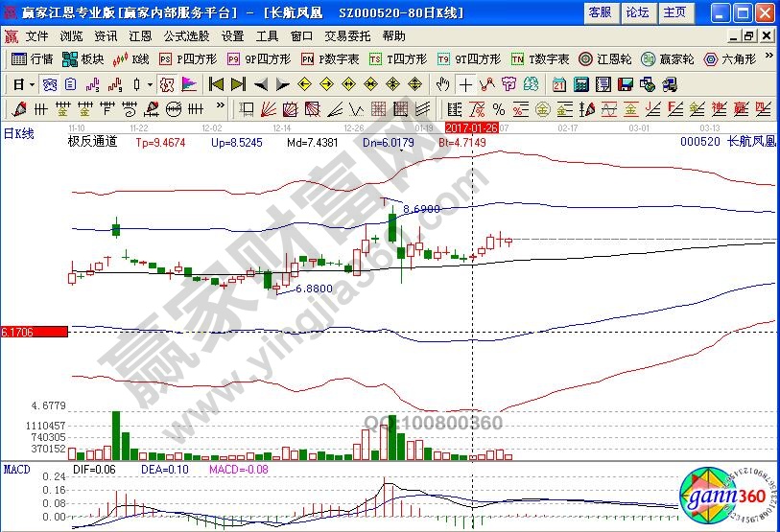Image resolution: width=780 pixels, height=532 pixels.
Task: Open the 公式选股 menu
Action: pyautogui.click(x=186, y=35)
